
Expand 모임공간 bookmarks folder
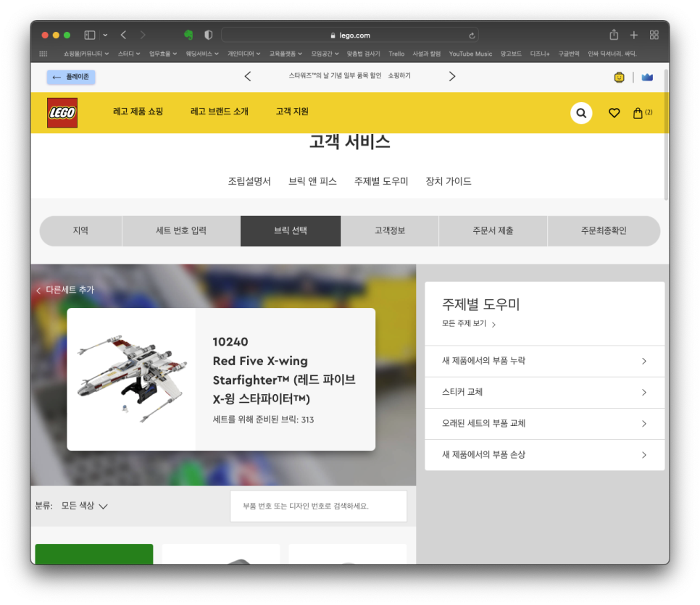[x=325, y=54]
